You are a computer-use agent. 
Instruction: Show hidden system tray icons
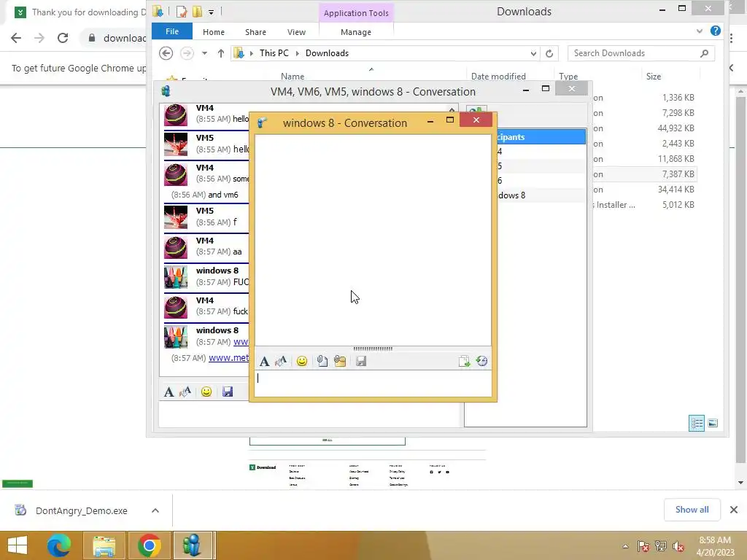[625, 546]
